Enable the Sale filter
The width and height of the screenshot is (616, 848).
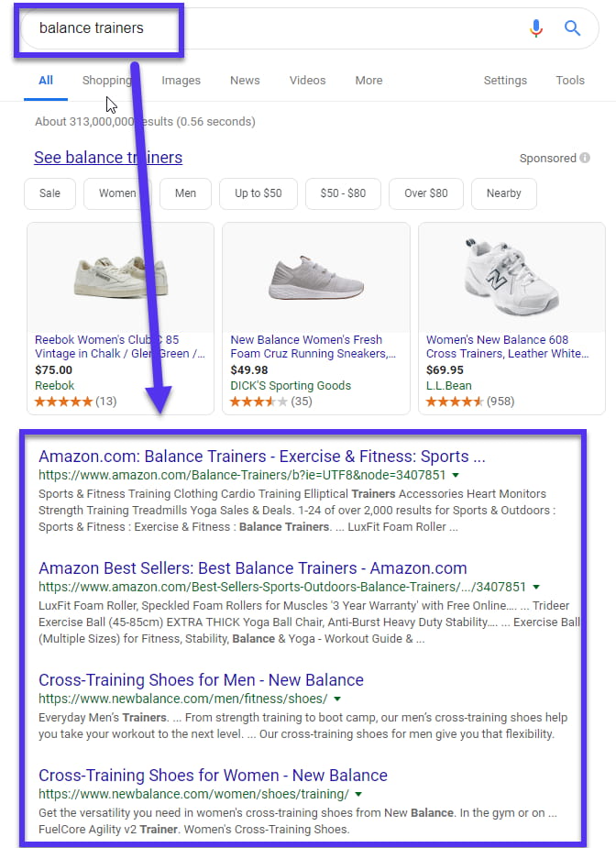point(49,193)
